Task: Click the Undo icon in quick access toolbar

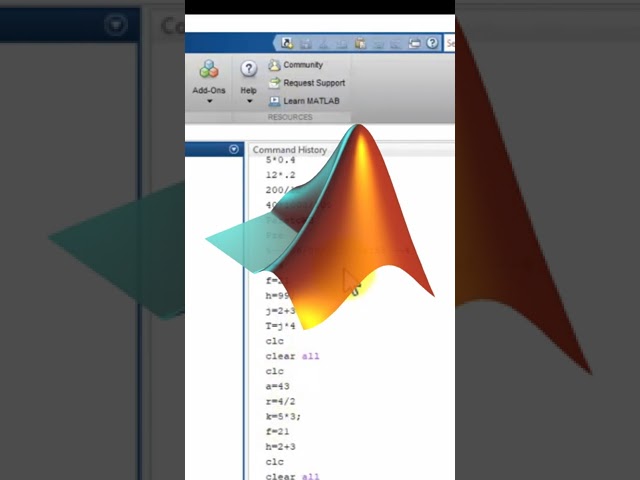Action: coord(378,43)
